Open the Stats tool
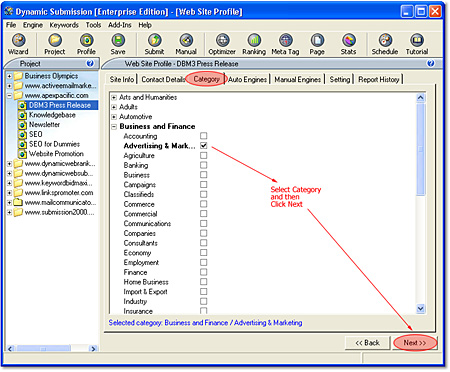The width and height of the screenshot is (450, 372). (348, 44)
